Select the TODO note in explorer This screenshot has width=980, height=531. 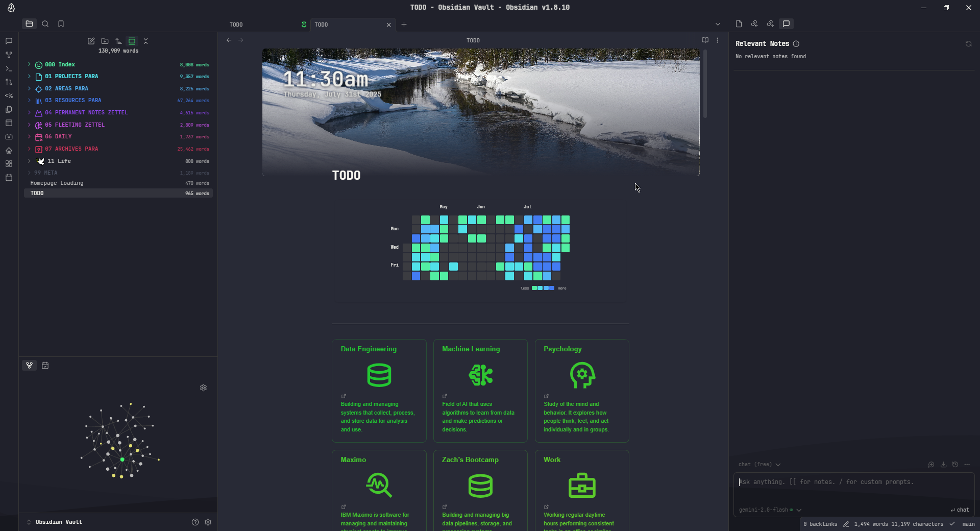point(118,193)
